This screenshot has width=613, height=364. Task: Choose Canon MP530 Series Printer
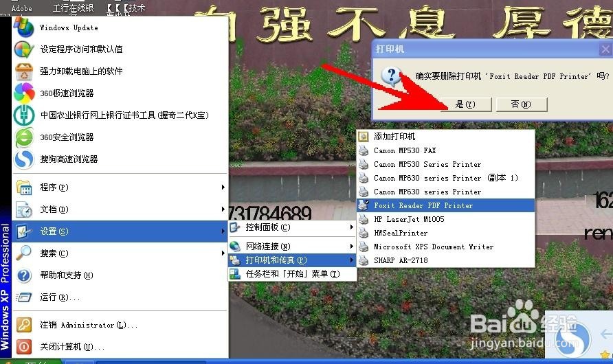[446, 164]
